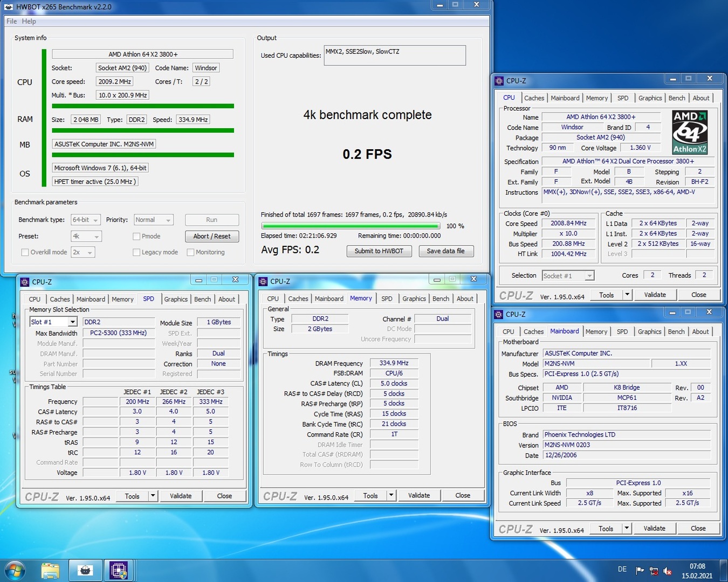This screenshot has width=728, height=582.
Task: Click Tools button in the CPU window
Action: pos(606,295)
